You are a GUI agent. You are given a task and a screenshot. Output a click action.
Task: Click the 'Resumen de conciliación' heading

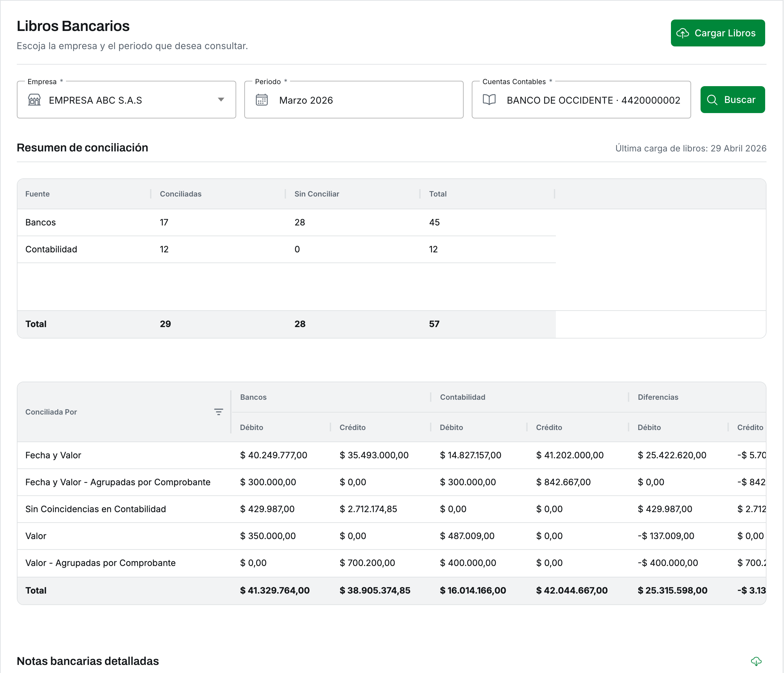(82, 148)
